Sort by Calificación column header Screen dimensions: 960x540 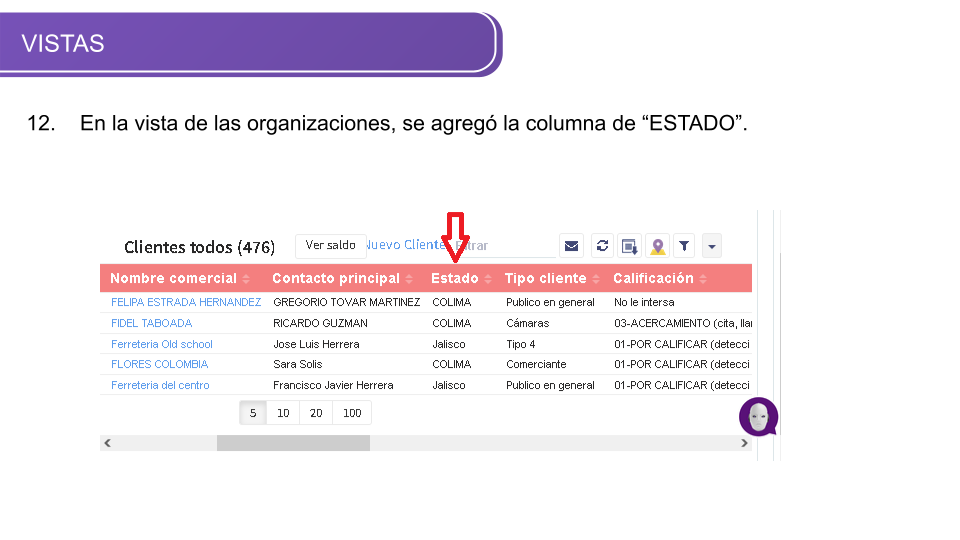point(660,279)
